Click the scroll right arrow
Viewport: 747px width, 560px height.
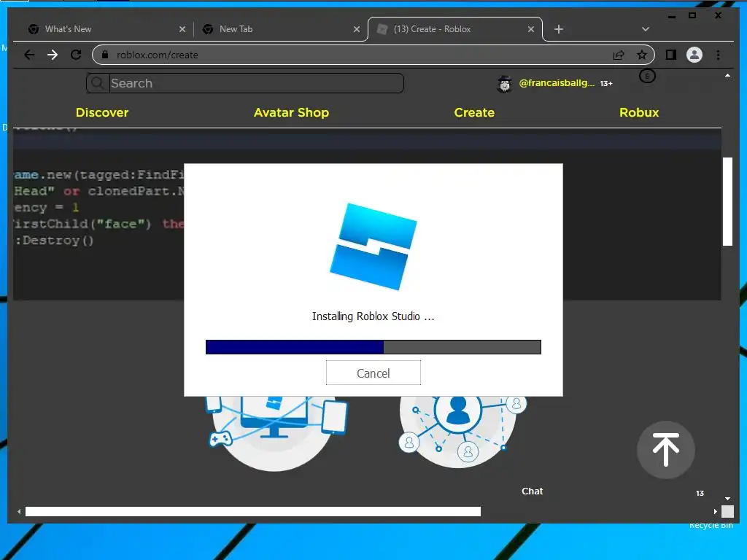coord(715,511)
